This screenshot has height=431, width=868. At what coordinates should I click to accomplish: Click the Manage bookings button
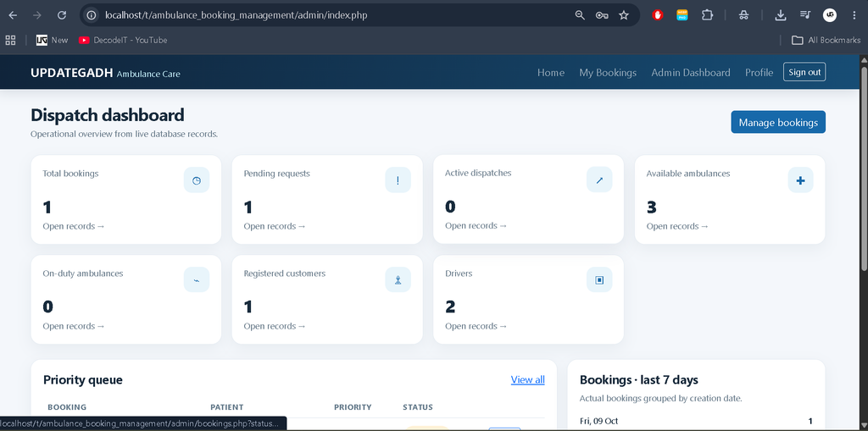point(778,122)
